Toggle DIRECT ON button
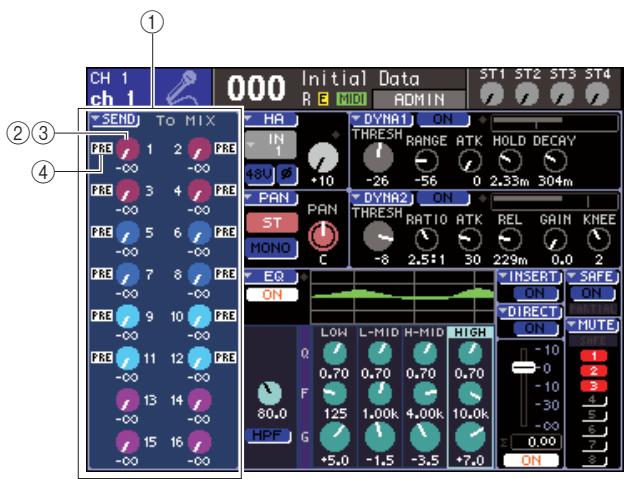The width and height of the screenshot is (626, 479). point(535,329)
